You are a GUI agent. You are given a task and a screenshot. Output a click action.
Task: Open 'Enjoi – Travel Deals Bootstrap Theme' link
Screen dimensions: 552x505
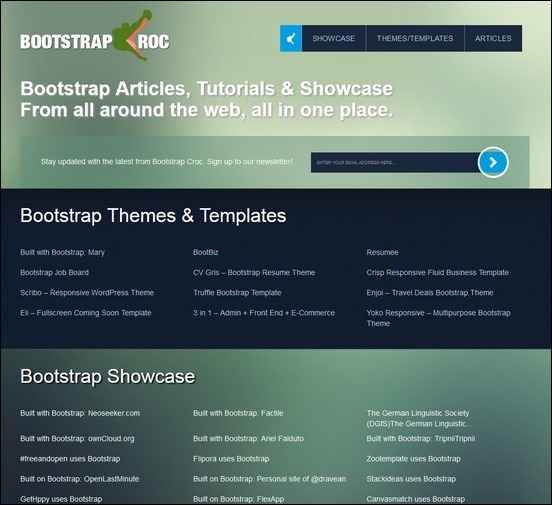click(430, 293)
